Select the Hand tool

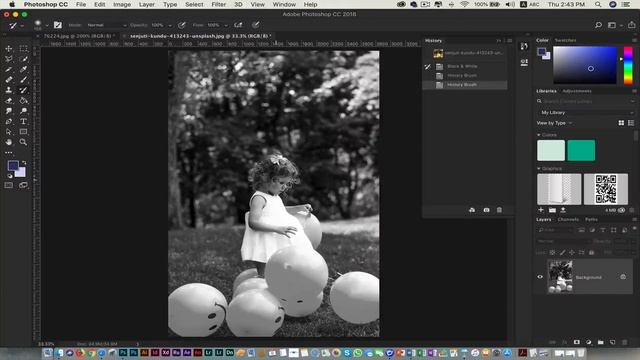[9, 142]
